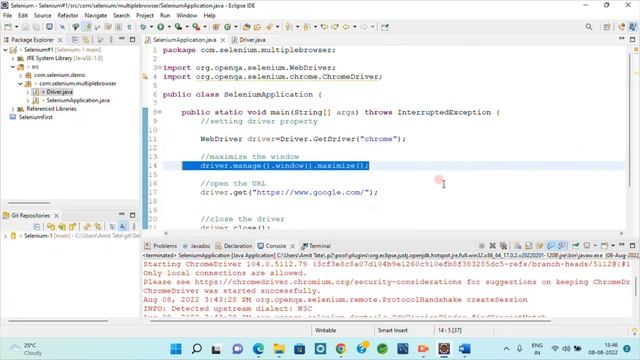This screenshot has height=360, width=640.
Task: Expand Referenced Libraries node
Action: click(x=13, y=109)
